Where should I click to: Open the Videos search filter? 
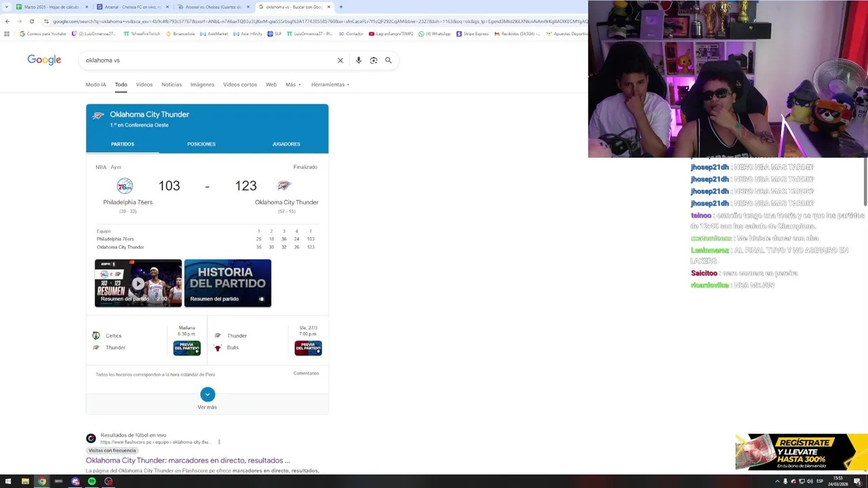tap(144, 85)
